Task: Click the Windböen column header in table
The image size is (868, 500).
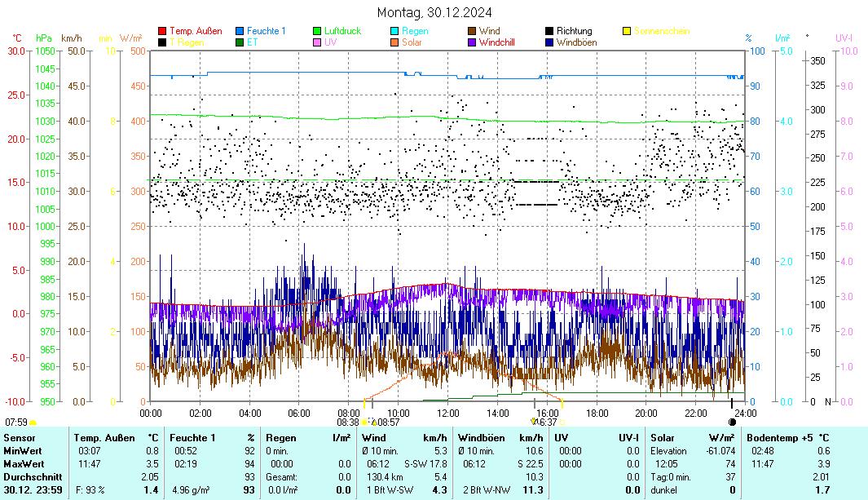Action: (481, 438)
